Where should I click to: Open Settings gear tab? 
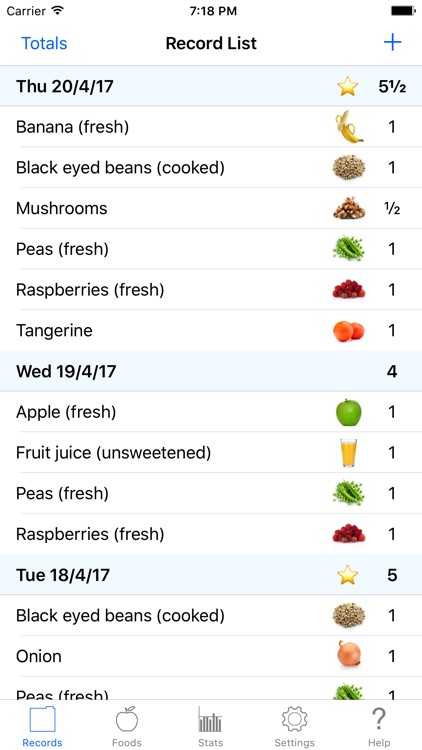point(294,726)
